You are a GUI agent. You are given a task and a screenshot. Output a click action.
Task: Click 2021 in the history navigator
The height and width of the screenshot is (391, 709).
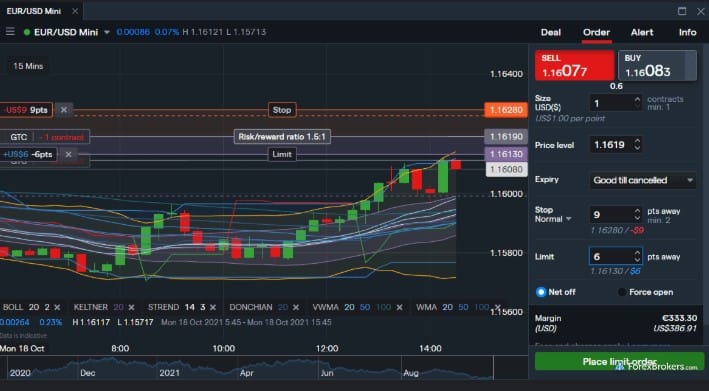click(x=169, y=373)
